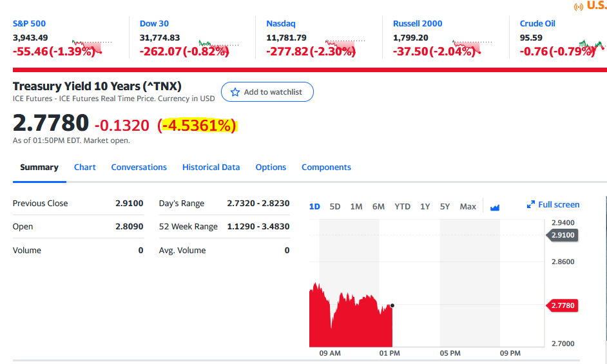Click the 52 Week Range value
This screenshot has height=364, width=607.
click(x=258, y=227)
